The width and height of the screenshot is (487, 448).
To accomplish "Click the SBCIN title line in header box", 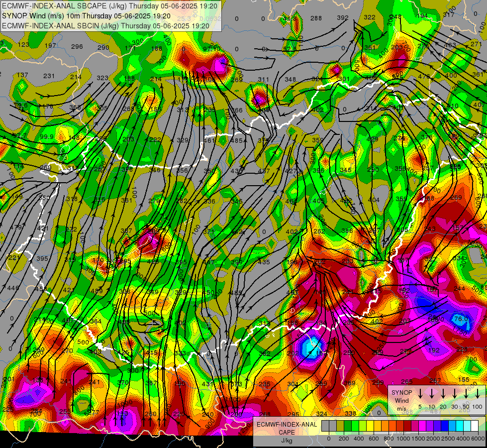I will (x=105, y=26).
